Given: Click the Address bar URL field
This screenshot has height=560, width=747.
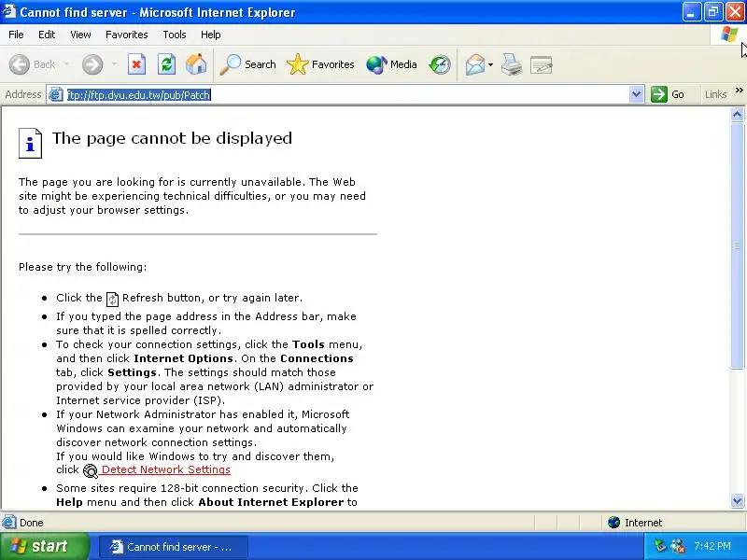Looking at the screenshot, I should click(346, 95).
